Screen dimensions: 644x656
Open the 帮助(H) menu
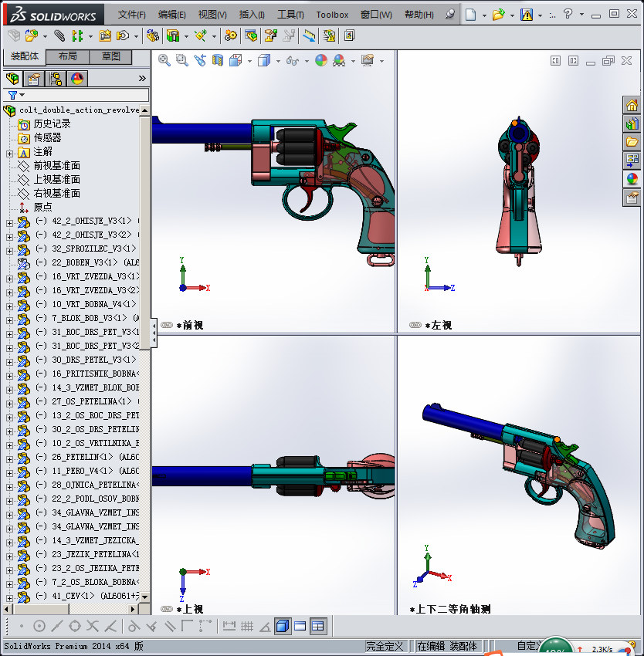(x=419, y=15)
